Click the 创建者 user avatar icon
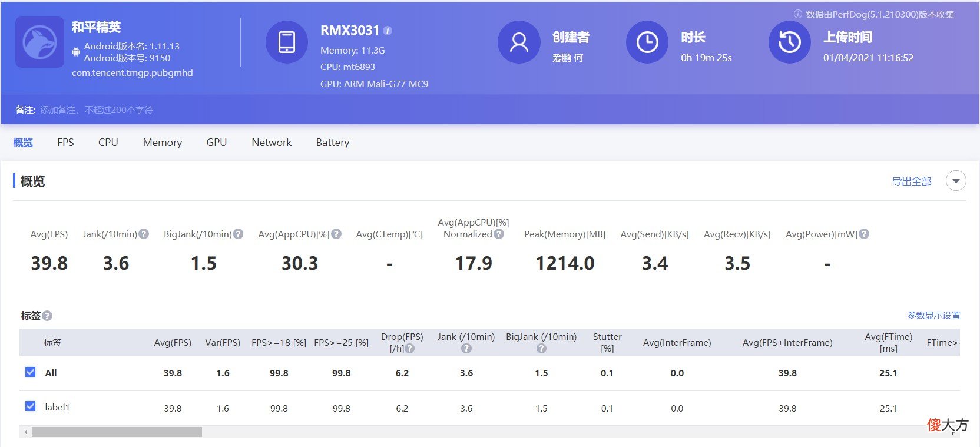 click(519, 42)
